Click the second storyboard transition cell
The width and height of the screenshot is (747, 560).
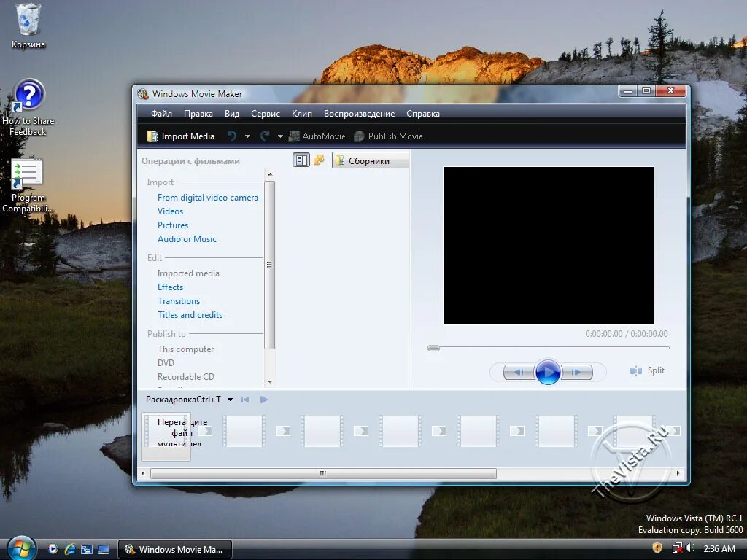pyautogui.click(x=282, y=431)
